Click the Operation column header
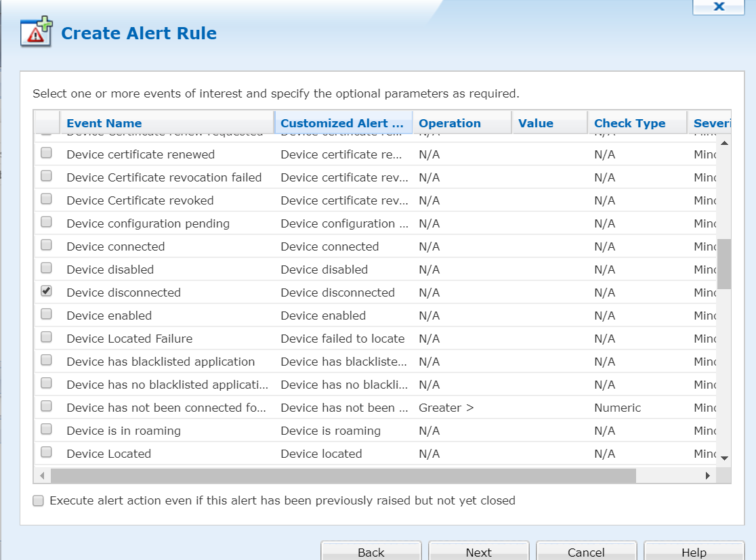Image resolution: width=756 pixels, height=560 pixels. 450,123
